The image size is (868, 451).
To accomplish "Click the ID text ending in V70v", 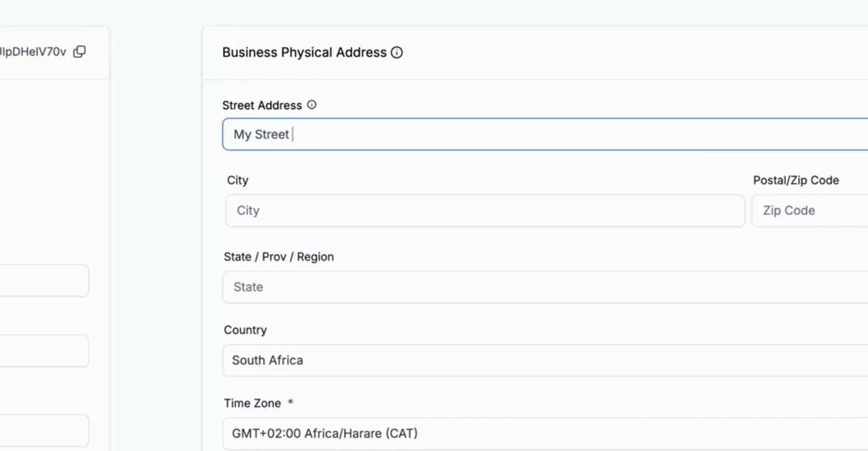I will [x=33, y=52].
